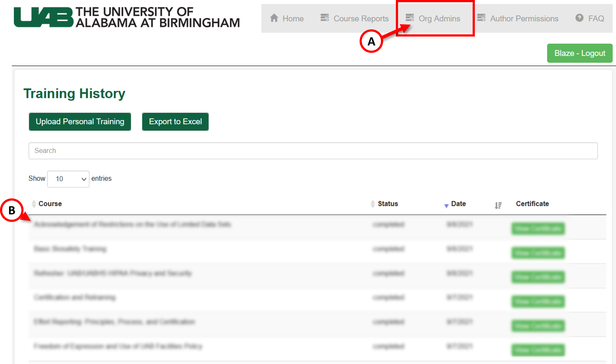Click inside the Search field
Screen dimensions: 616x364
pos(313,151)
